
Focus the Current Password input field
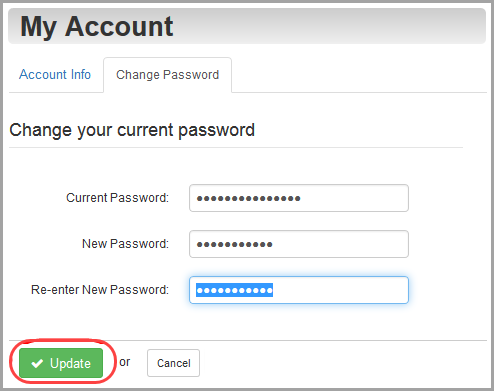[x=299, y=198]
